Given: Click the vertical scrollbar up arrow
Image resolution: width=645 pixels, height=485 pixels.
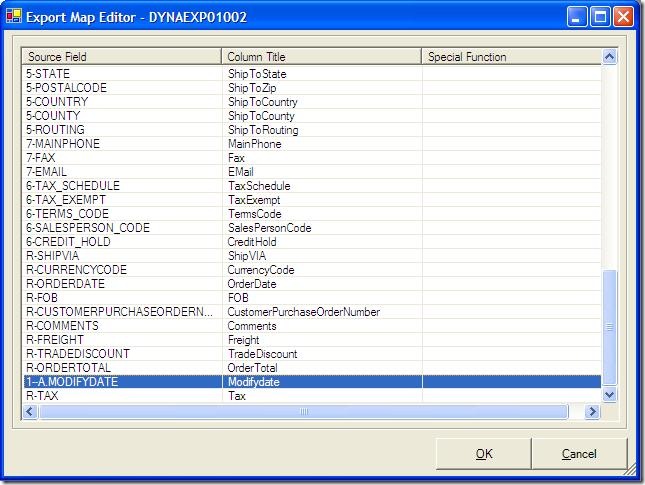Looking at the screenshot, I should pos(609,56).
